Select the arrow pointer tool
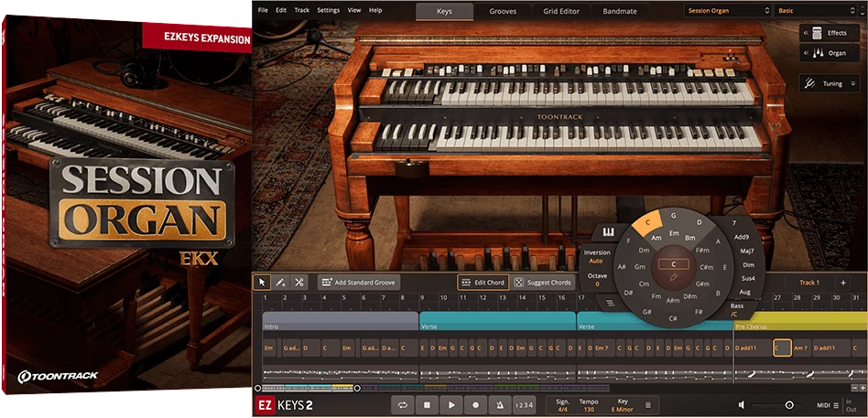Viewport: 868px width, 418px height. [x=262, y=283]
